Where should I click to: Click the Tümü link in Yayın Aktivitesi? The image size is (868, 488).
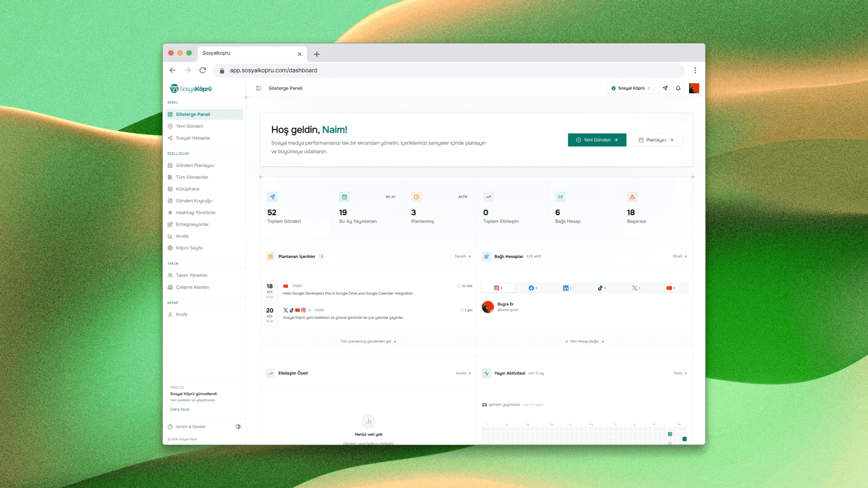680,373
